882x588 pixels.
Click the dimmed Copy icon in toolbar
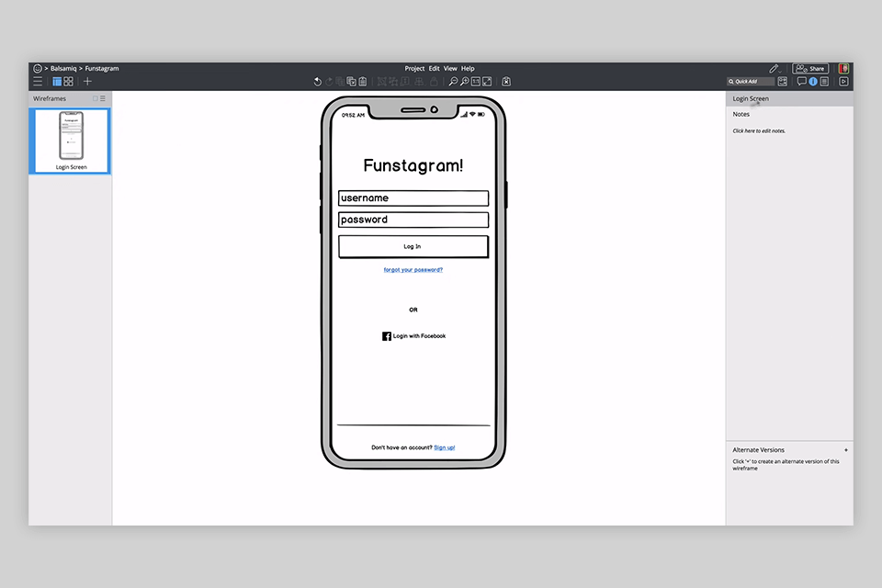point(340,82)
